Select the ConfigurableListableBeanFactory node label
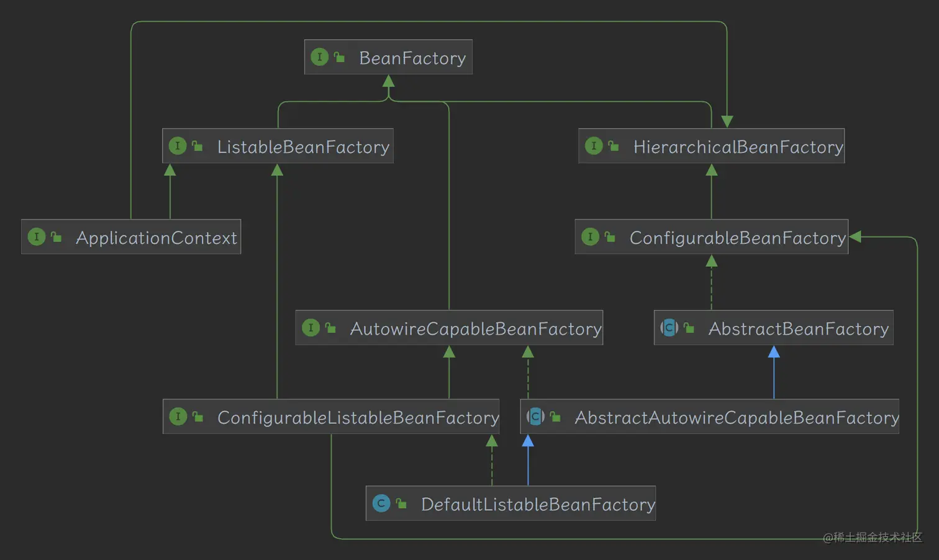939x560 pixels. pos(358,417)
